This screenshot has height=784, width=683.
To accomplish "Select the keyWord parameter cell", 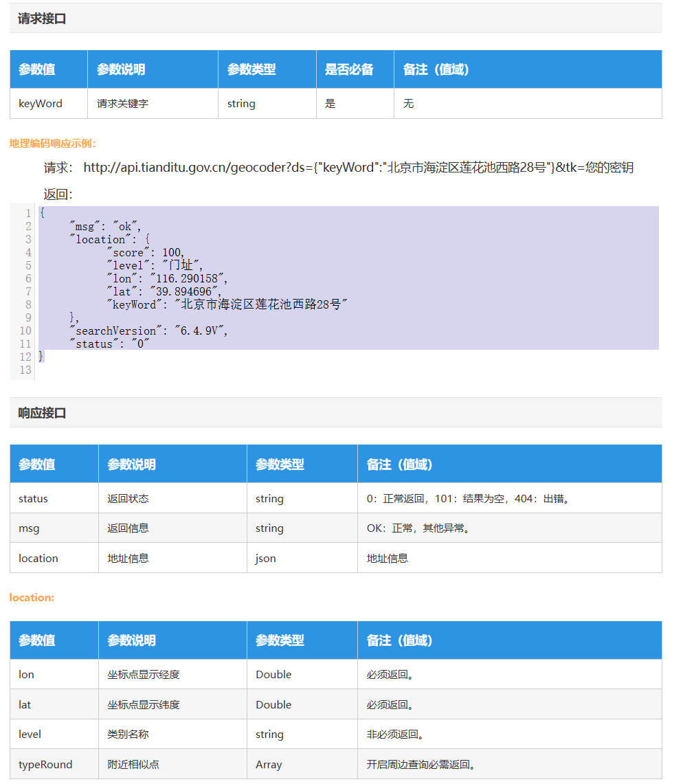I will point(49,104).
